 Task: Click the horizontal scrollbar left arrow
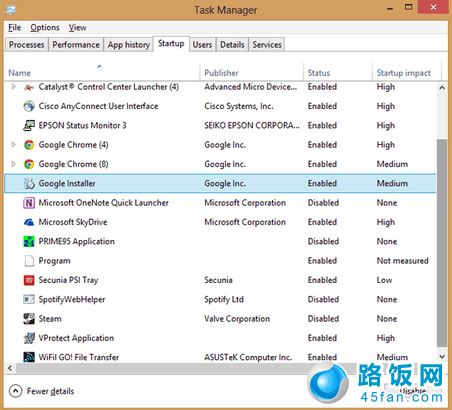10,368
